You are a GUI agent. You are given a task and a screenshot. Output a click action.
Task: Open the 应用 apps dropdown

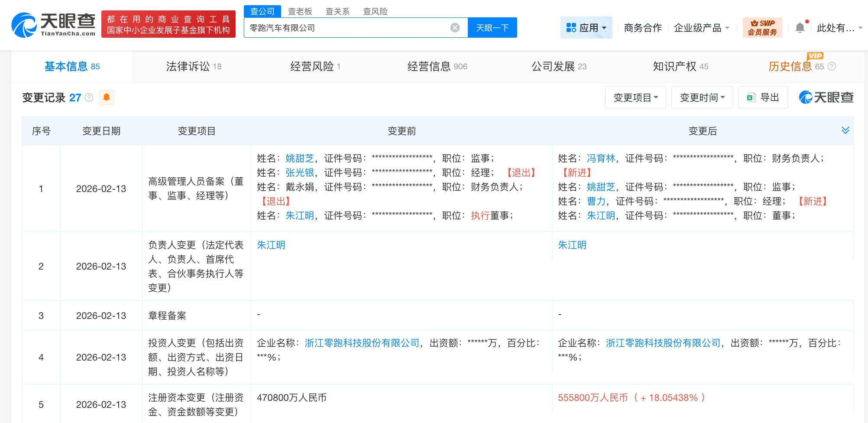(586, 28)
